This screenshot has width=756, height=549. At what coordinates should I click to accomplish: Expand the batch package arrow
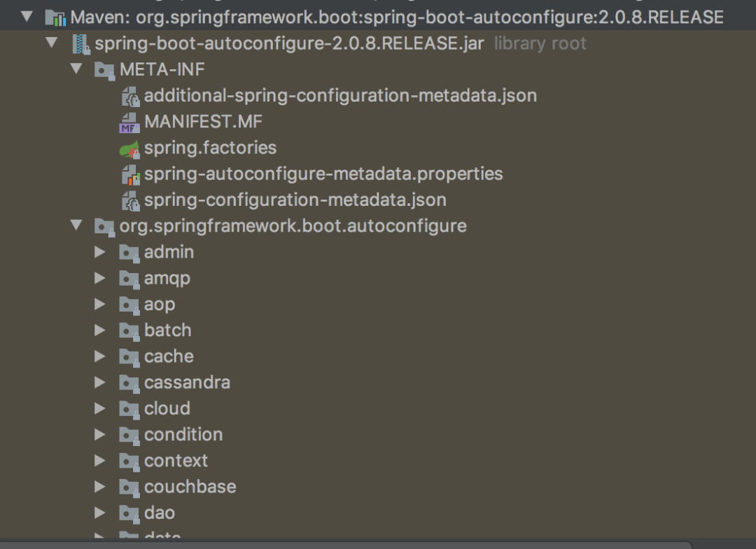click(100, 330)
